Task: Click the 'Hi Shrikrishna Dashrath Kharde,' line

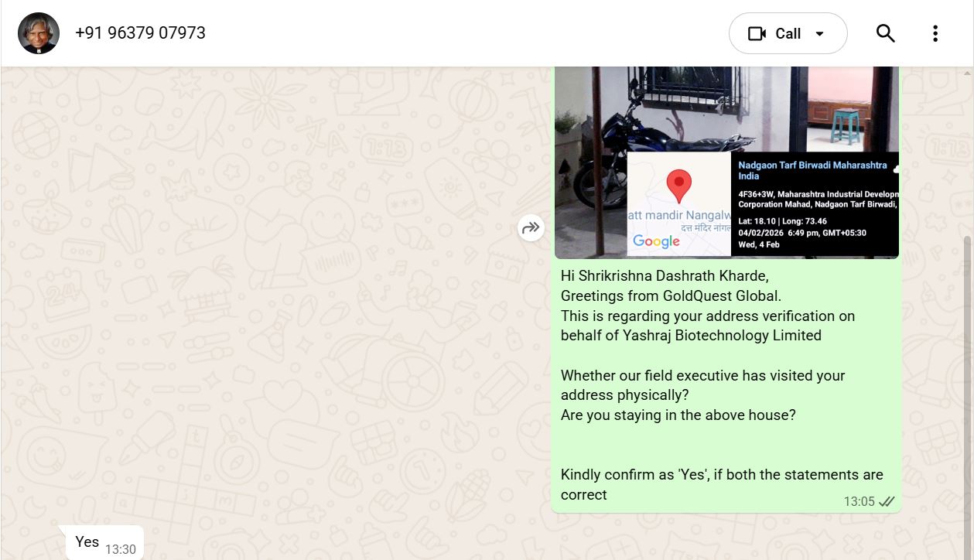Action: pos(665,275)
